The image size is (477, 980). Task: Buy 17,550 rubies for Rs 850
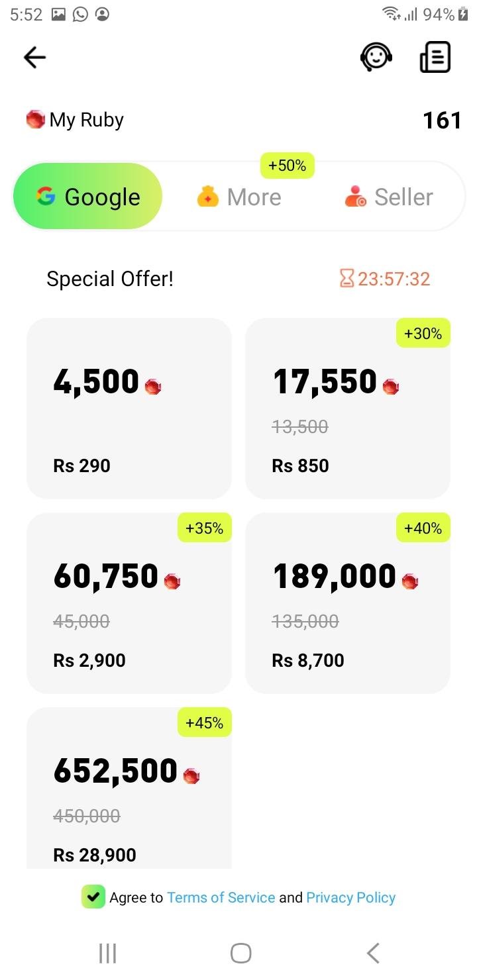[348, 409]
